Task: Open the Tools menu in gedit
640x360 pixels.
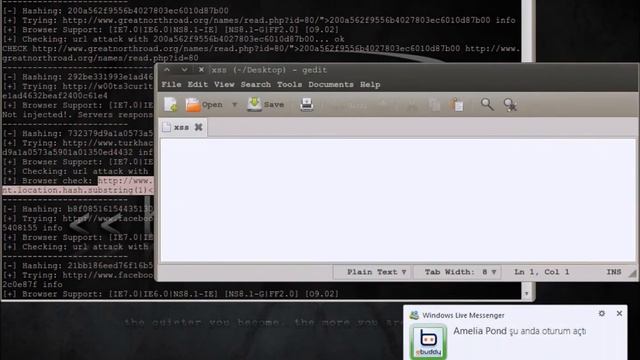Action: [289, 84]
